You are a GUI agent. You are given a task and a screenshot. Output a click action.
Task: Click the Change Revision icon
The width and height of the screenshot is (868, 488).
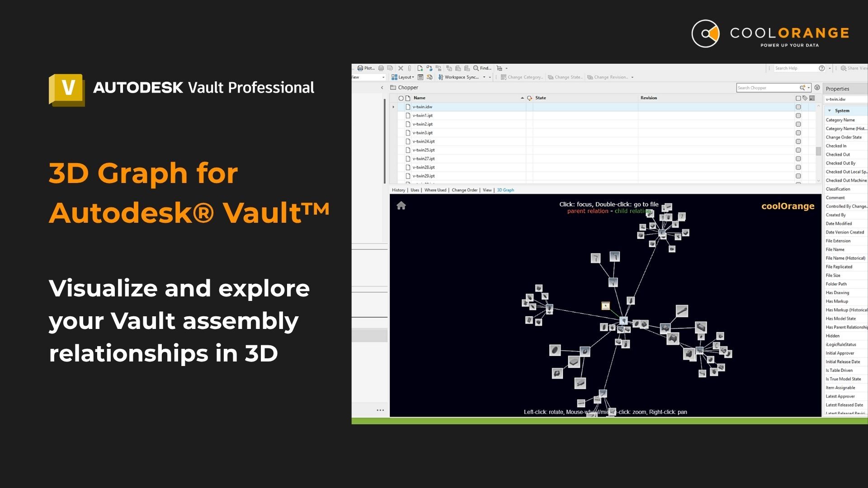590,77
